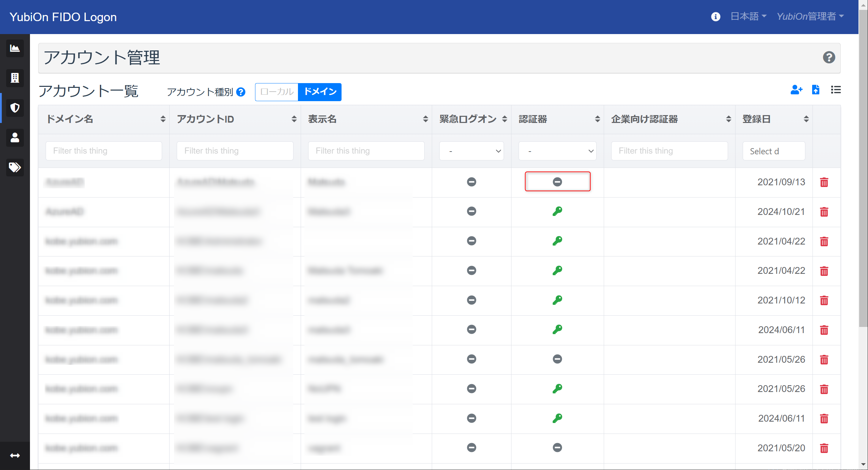Image resolution: width=868 pixels, height=470 pixels.
Task: Click the add new account icon
Action: [x=795, y=90]
